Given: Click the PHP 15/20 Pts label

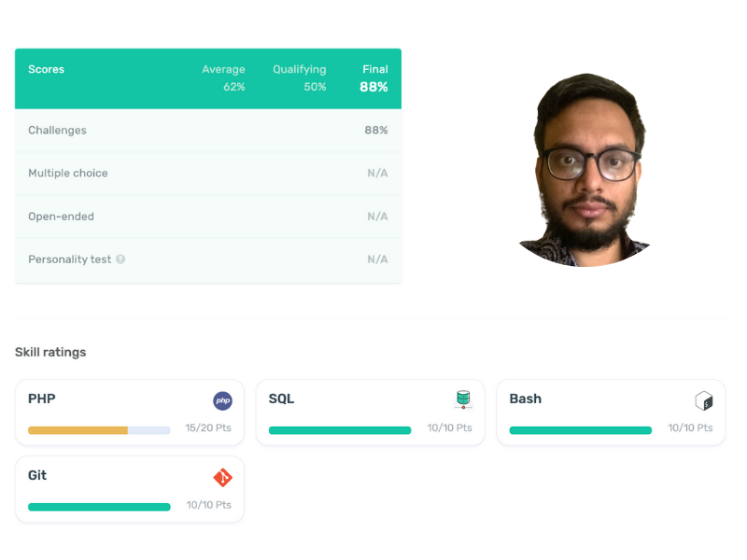Looking at the screenshot, I should pos(208,427).
